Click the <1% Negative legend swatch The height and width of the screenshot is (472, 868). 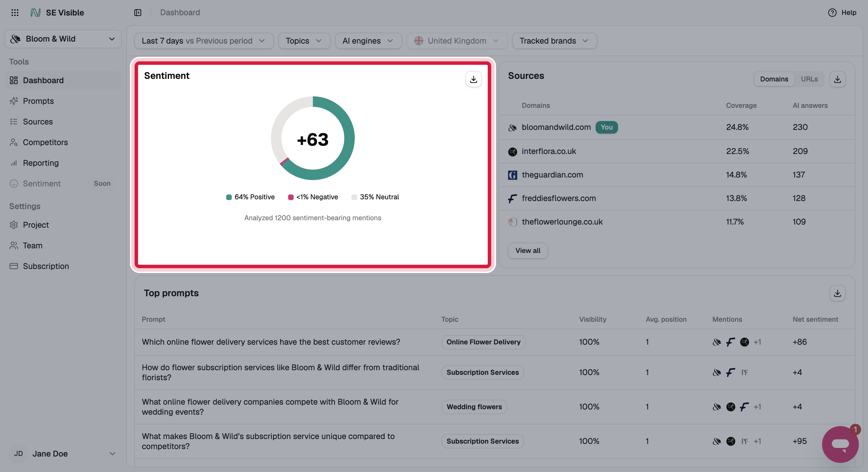tap(291, 197)
